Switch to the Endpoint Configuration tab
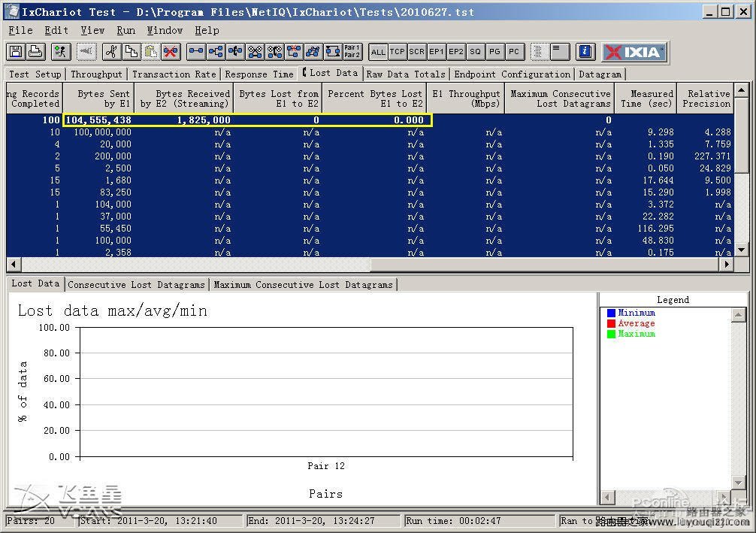This screenshot has height=533, width=756. pos(512,74)
